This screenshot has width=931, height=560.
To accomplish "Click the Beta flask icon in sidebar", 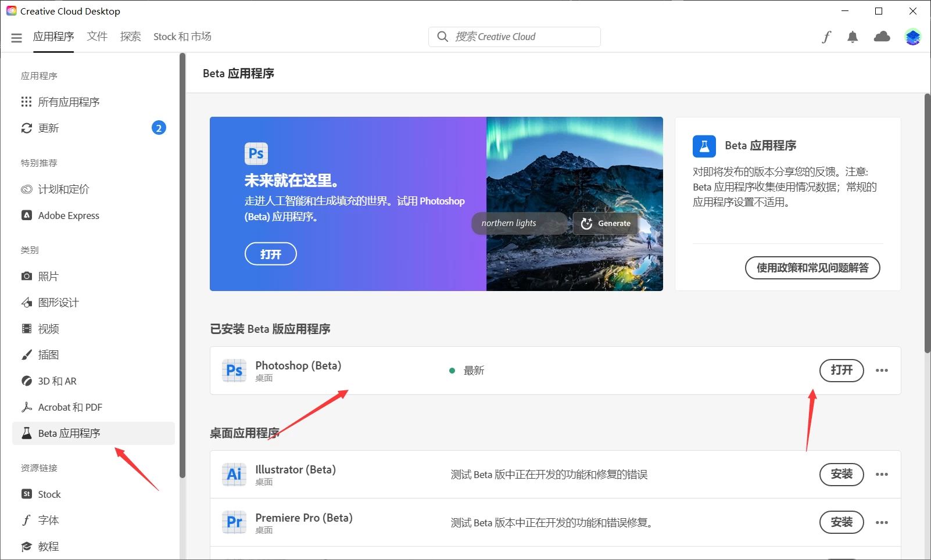I will click(x=26, y=433).
